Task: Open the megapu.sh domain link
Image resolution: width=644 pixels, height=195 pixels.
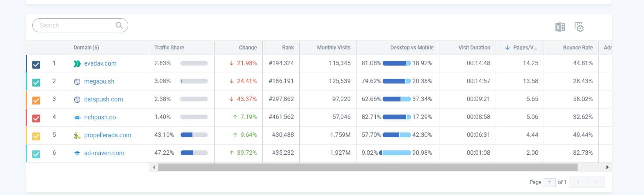Action: (x=99, y=81)
